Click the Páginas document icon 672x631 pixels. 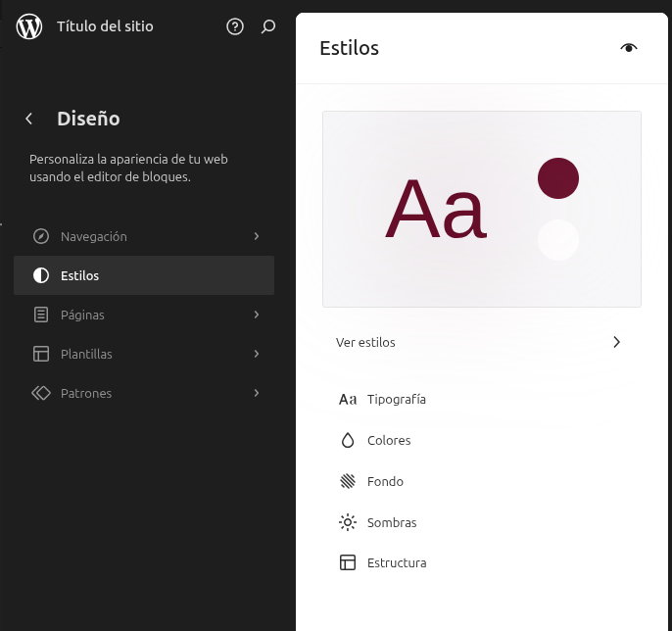(x=41, y=315)
